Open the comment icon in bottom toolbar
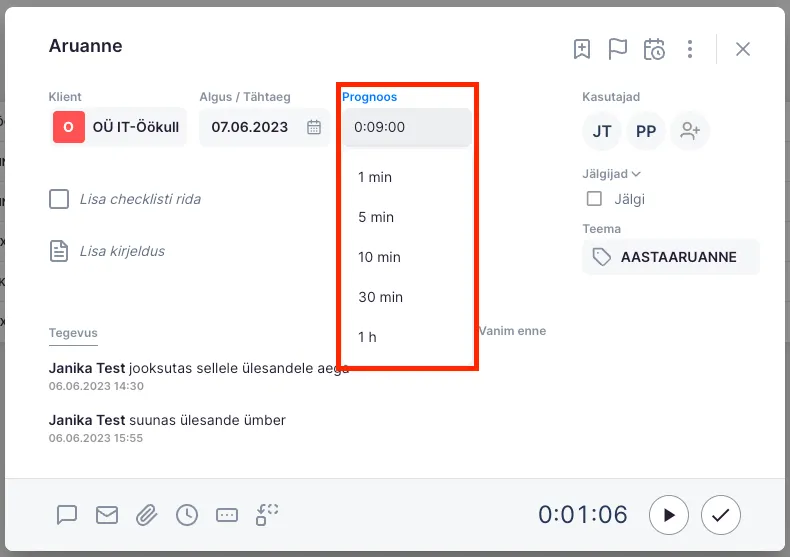This screenshot has width=790, height=557. pyautogui.click(x=67, y=515)
